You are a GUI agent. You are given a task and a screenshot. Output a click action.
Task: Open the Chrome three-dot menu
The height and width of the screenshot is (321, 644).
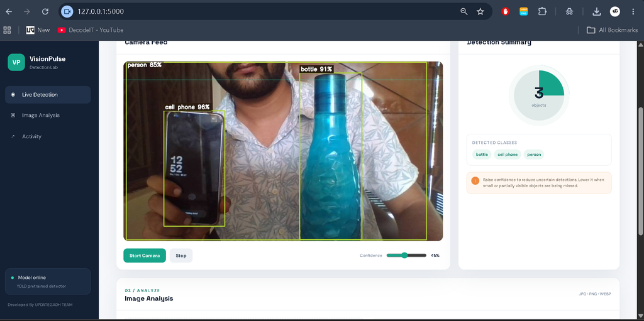click(633, 11)
